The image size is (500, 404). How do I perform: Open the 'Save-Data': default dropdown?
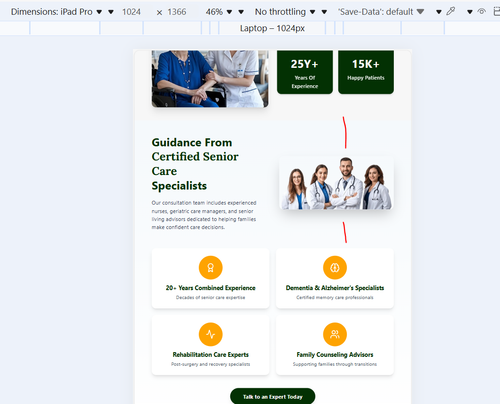[381, 12]
